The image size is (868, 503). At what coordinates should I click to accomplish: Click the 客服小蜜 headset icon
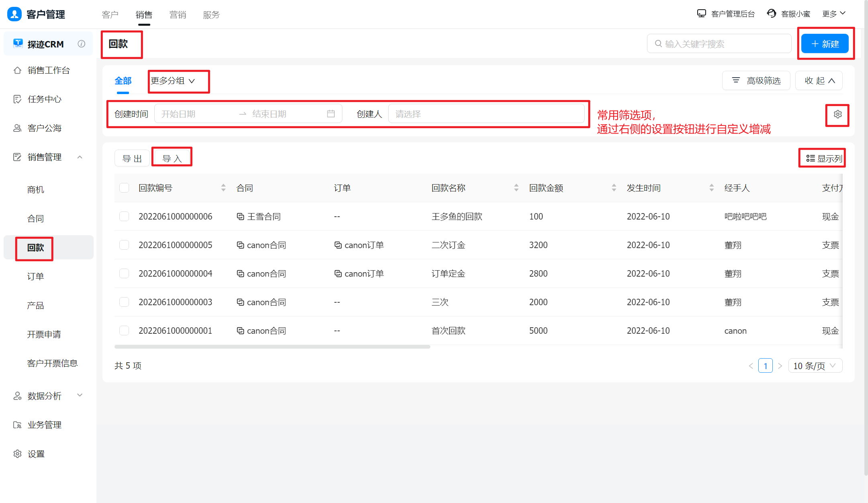[772, 14]
